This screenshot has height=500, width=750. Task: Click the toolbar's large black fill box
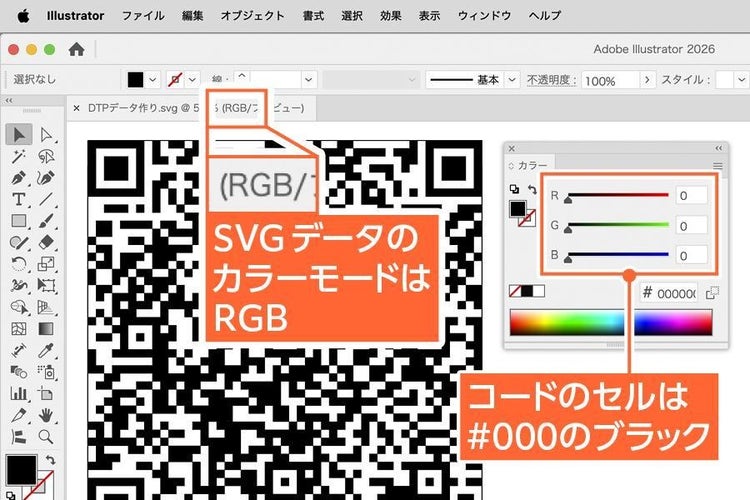(21, 470)
